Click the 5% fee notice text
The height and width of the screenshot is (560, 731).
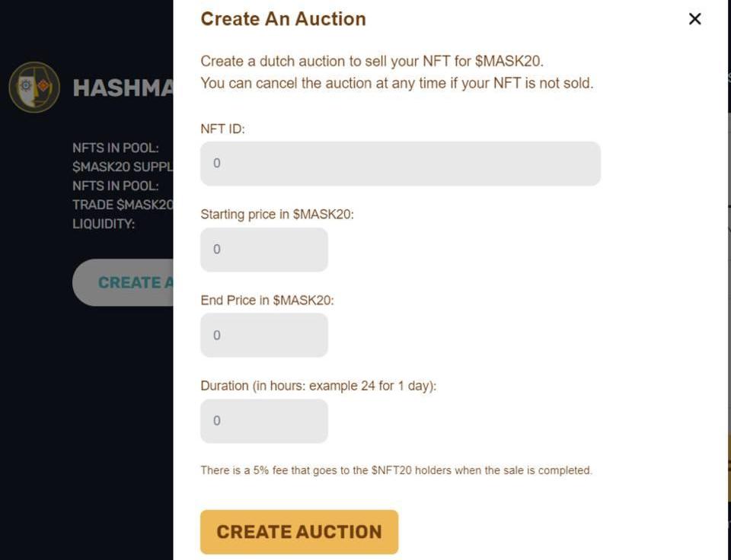point(396,470)
